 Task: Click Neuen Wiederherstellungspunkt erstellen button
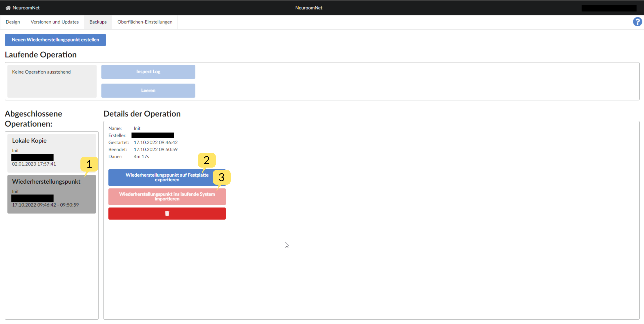click(55, 40)
